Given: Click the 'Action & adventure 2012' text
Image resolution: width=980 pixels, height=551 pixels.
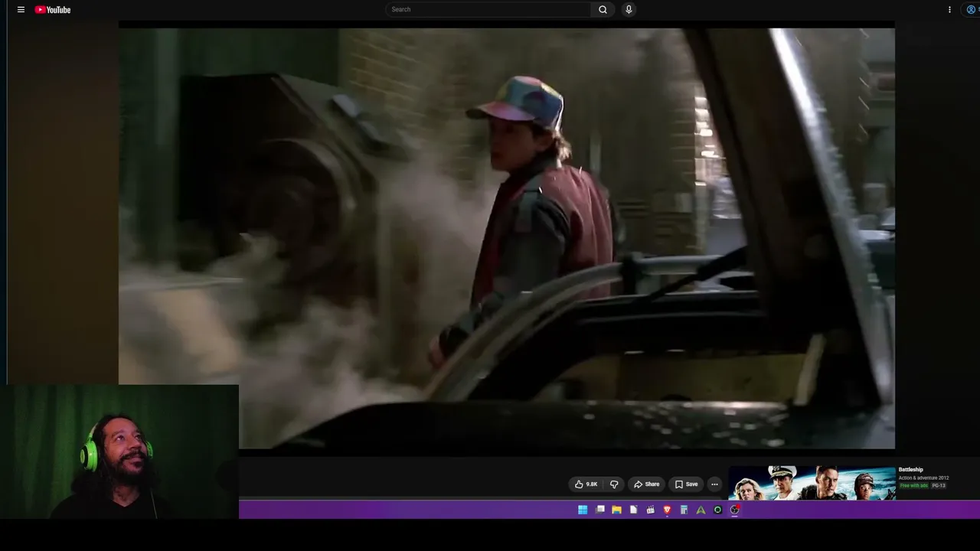Looking at the screenshot, I should (923, 478).
